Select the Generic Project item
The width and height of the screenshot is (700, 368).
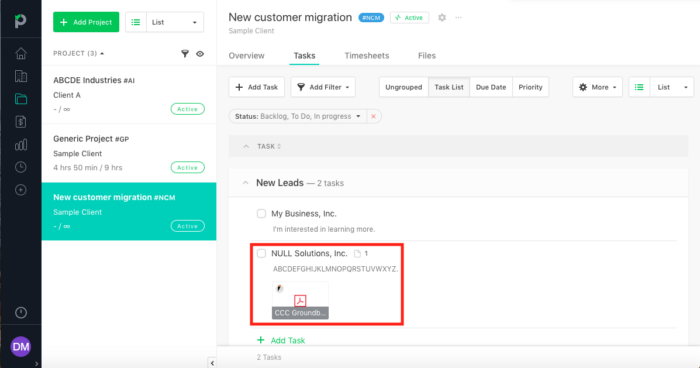129,153
